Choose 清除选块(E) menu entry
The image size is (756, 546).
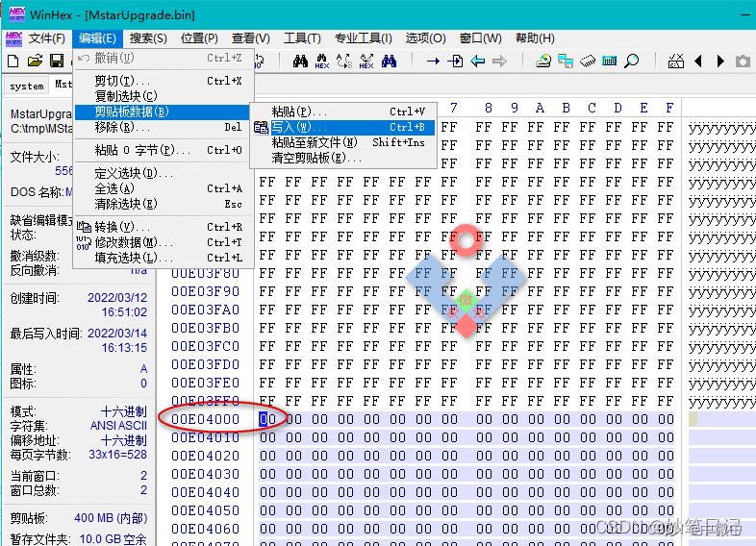pos(164,204)
